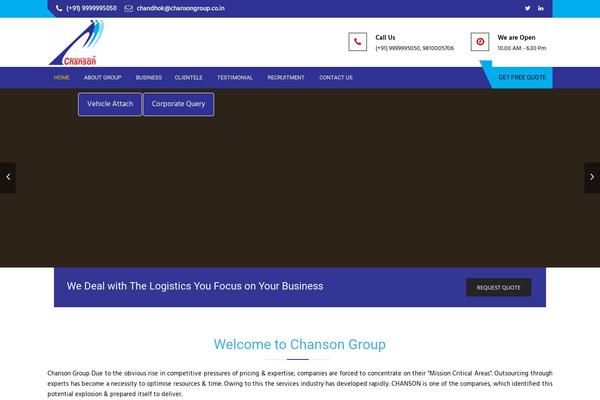This screenshot has width=600, height=400.
Task: Click the We Deal with The Logistics tagline
Action: (195, 286)
